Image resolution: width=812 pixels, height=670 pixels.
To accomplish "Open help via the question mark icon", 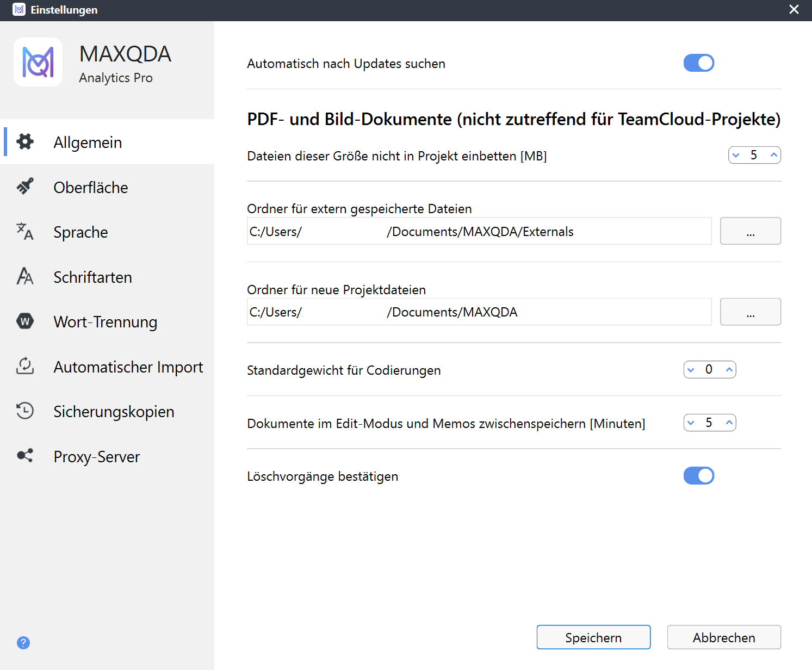I will (23, 643).
